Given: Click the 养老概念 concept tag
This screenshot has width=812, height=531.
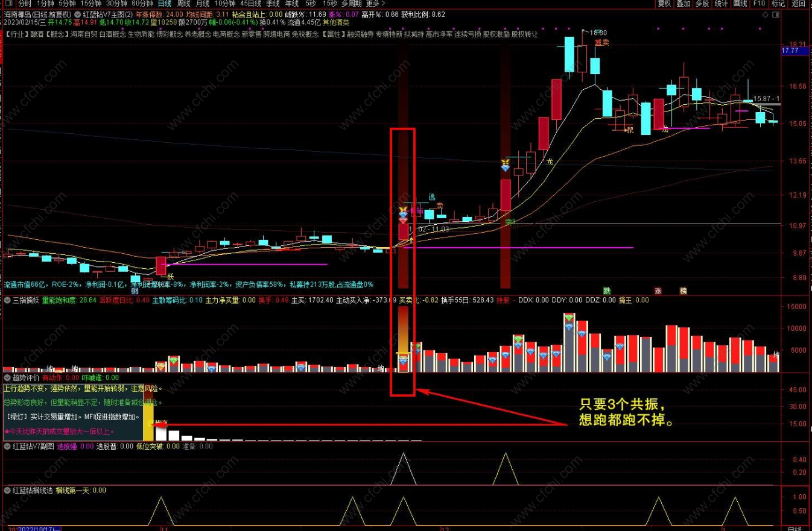Looking at the screenshot, I should [198, 34].
